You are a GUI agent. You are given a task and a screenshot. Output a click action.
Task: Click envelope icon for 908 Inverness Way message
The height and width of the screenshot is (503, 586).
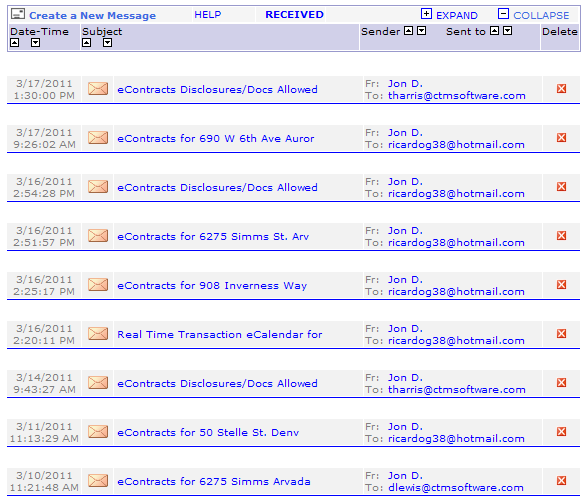98,285
